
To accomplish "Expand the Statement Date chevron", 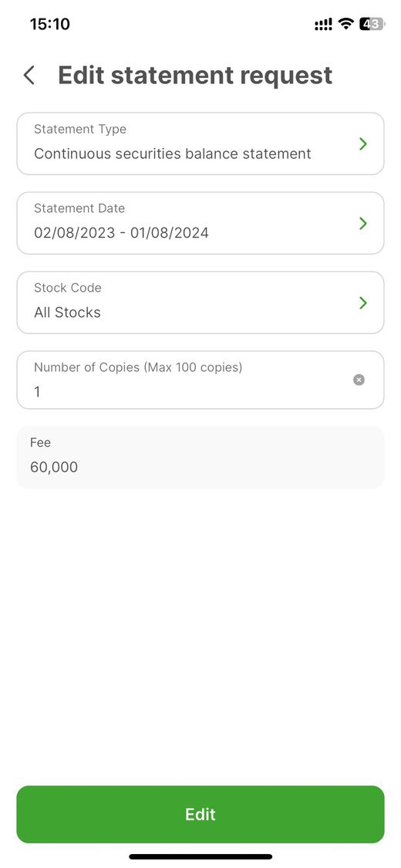I will [363, 223].
